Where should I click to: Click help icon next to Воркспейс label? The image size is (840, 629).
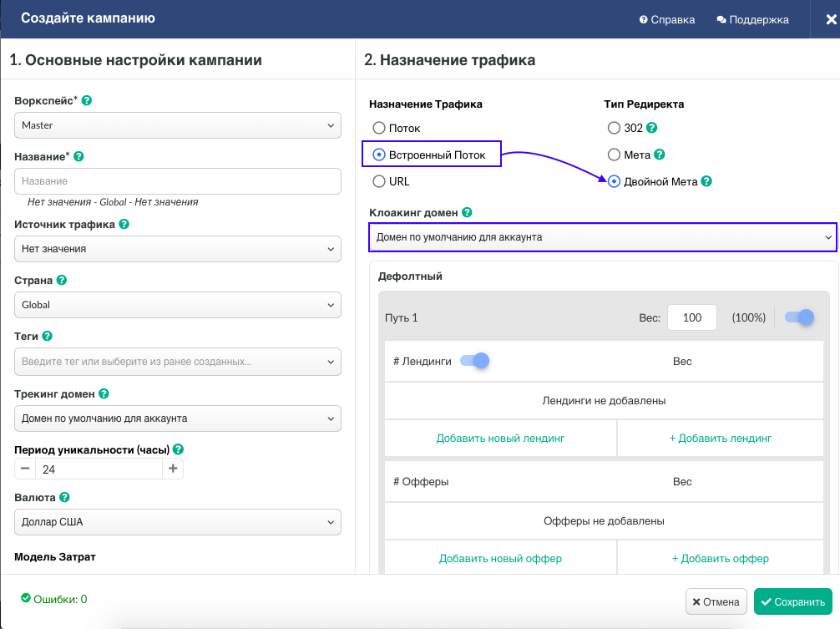(87, 100)
